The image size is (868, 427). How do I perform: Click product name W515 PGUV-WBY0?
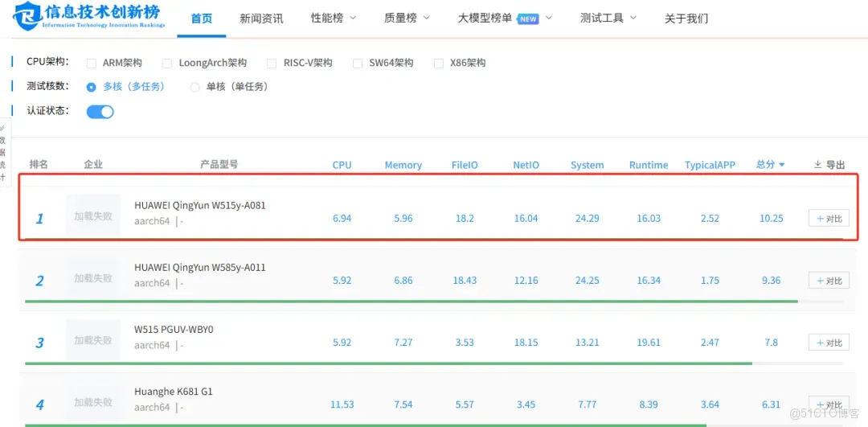click(174, 330)
